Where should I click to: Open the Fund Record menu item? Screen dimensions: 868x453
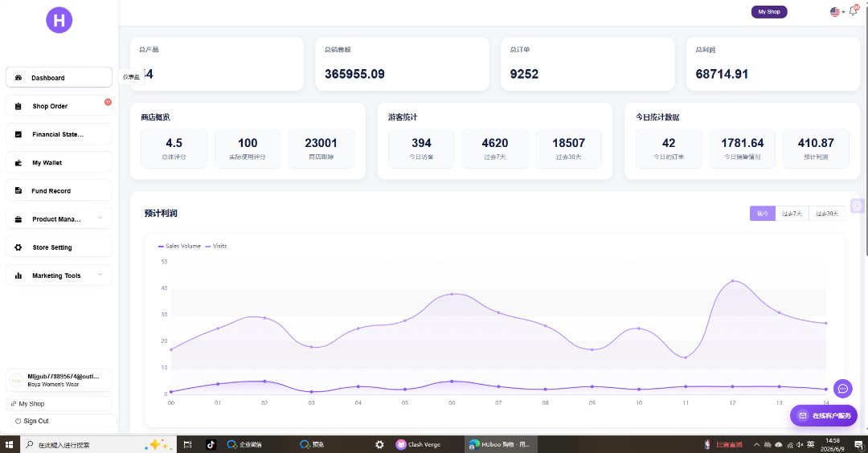59,191
